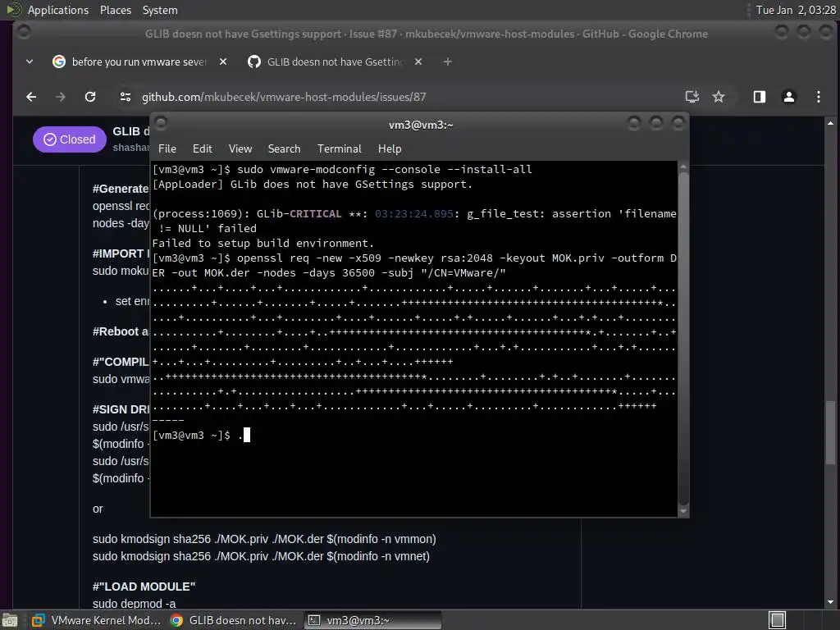Viewport: 840px width, 630px height.
Task: Switch to Chrome GLIB taskbar window
Action: click(233, 620)
